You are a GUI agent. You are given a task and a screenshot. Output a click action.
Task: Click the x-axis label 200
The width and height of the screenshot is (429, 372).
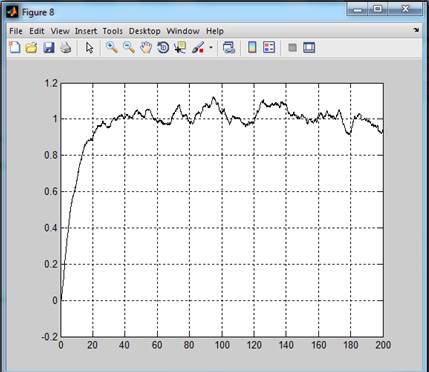383,345
